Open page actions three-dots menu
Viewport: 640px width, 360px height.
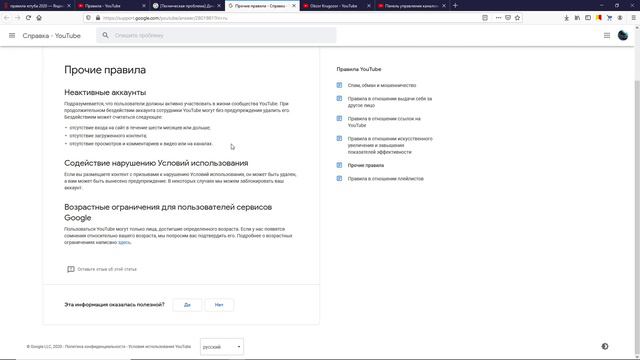(x=498, y=18)
